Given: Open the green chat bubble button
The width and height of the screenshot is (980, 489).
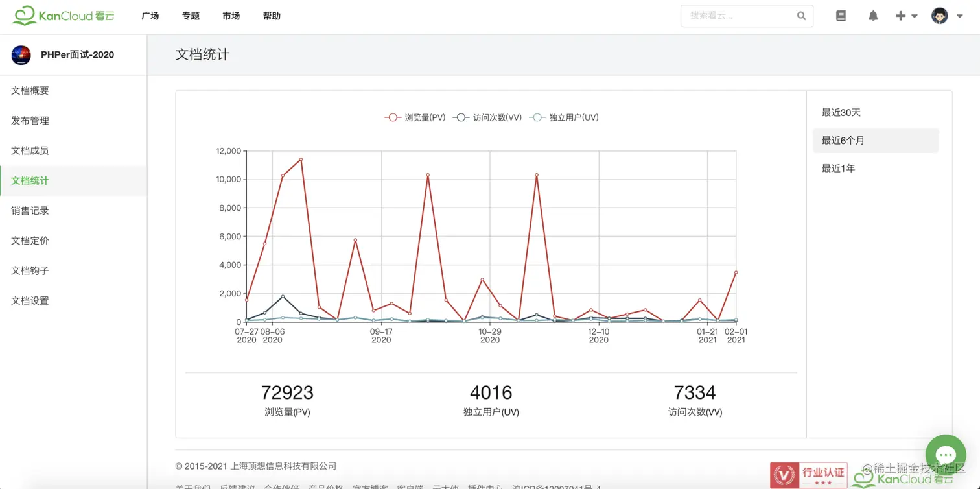Looking at the screenshot, I should [946, 455].
